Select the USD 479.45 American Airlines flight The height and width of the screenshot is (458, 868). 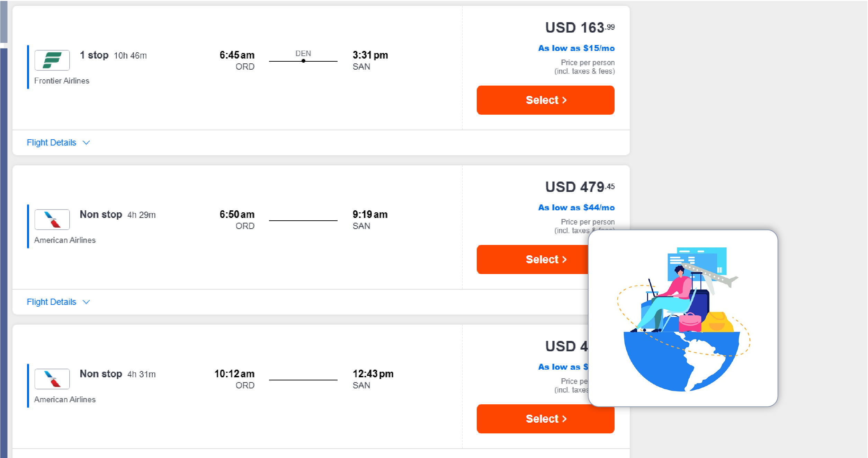coord(532,259)
